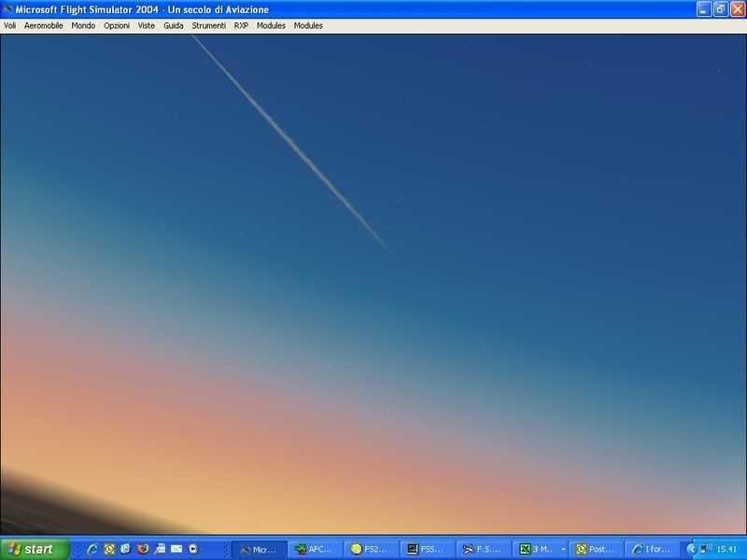Screen dimensions: 747x560
Task: Switch to the F.S.... airplane taskbar button
Action: 484,550
